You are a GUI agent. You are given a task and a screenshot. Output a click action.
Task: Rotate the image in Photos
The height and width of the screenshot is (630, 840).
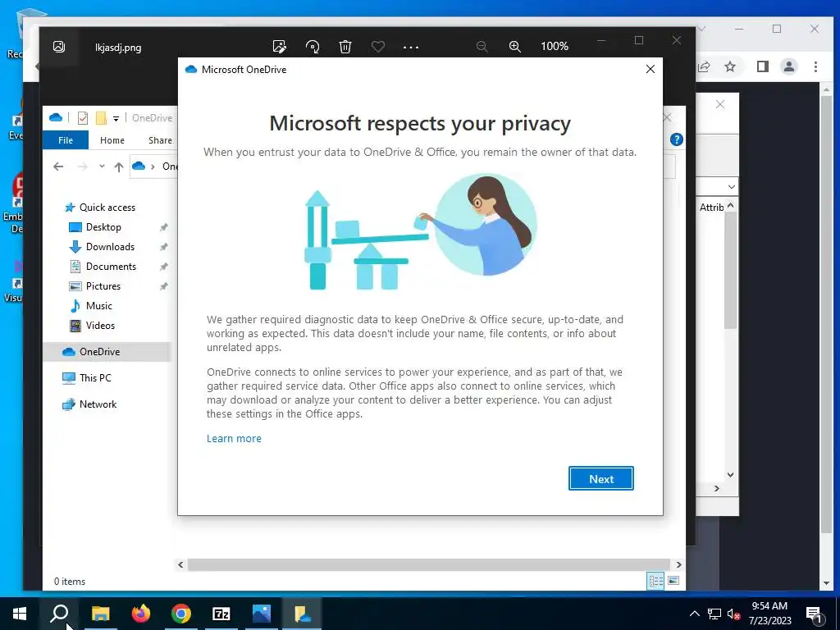[313, 47]
